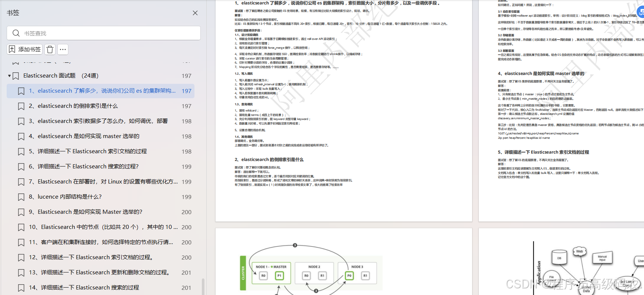This screenshot has width=644, height=295.
Task: Open bookmark 13、详细描述一下 Elasticsearch 更新和删除文档的过程
Action: tap(101, 272)
